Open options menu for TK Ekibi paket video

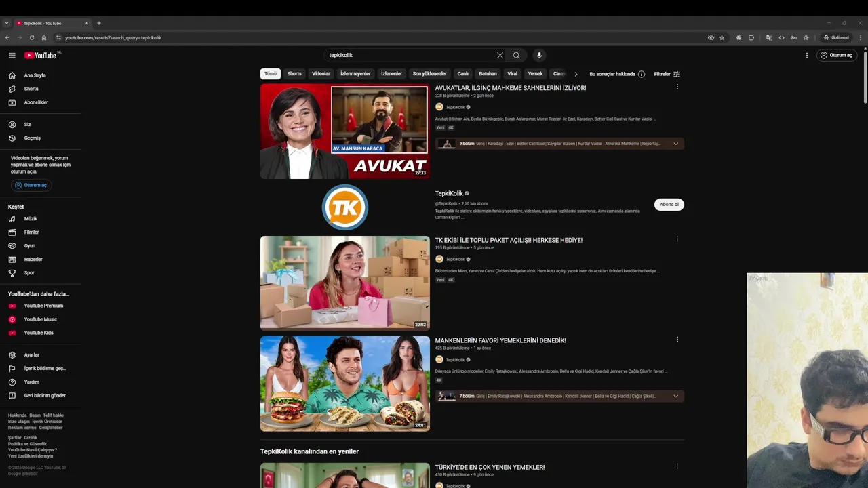point(677,239)
